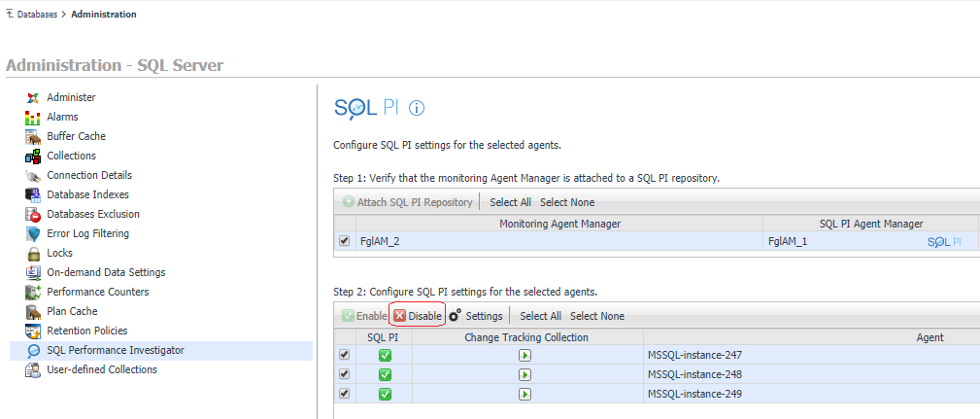
Task: Click the SQL PI info icon
Action: click(x=417, y=108)
